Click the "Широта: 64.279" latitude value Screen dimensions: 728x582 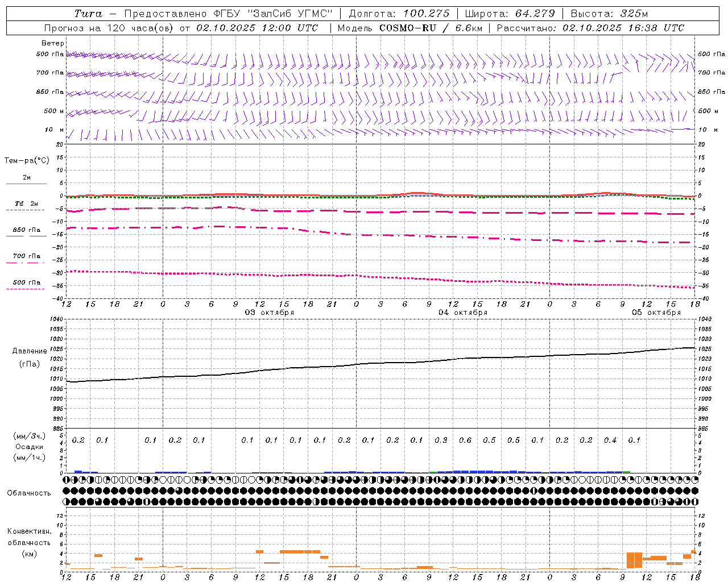510,14
